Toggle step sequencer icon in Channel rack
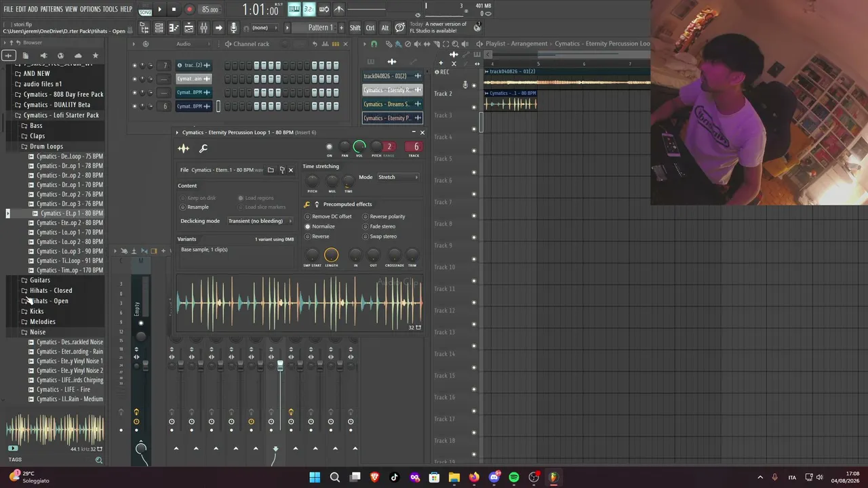 (x=335, y=44)
